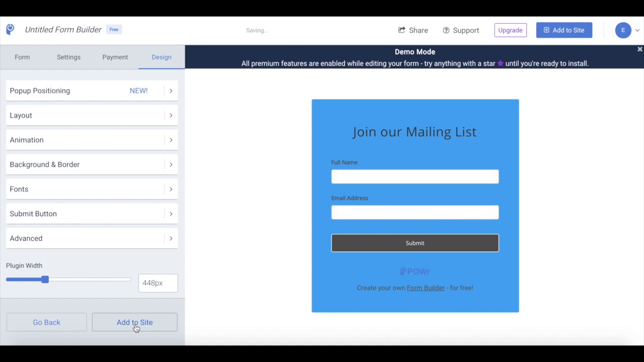Click the Animation chevron arrow
The width and height of the screenshot is (644, 362).
[171, 140]
